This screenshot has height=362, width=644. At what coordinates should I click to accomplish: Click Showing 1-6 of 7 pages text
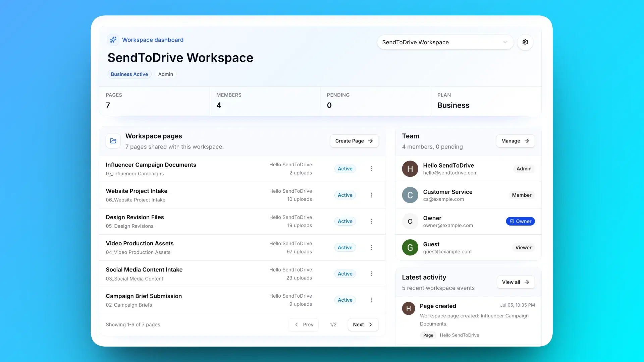(133, 324)
